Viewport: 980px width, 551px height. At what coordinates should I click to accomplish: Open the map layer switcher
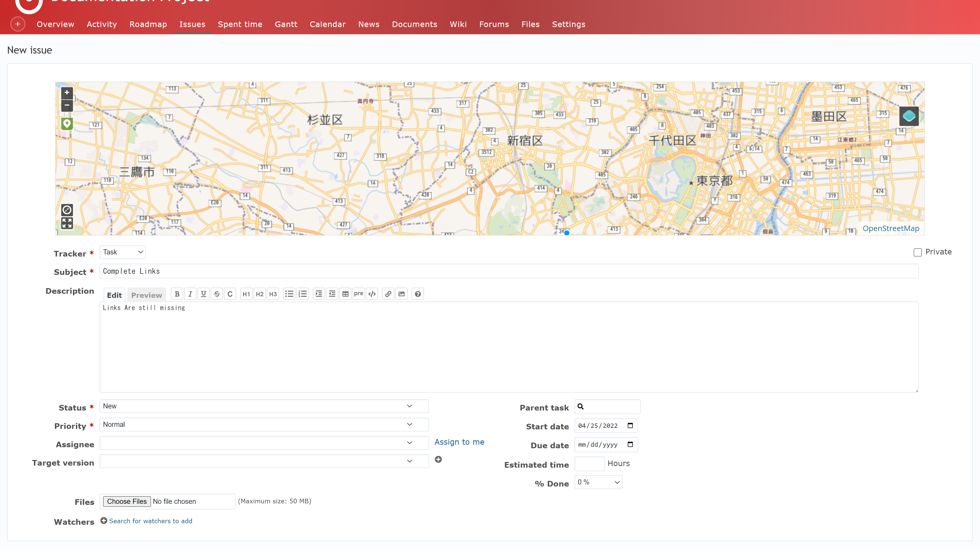(x=909, y=116)
